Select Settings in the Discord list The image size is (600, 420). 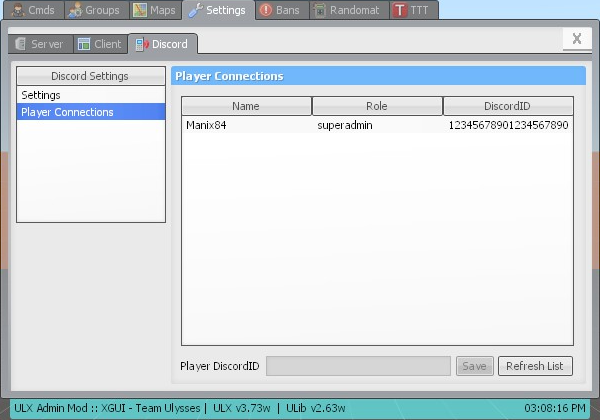tap(91, 95)
